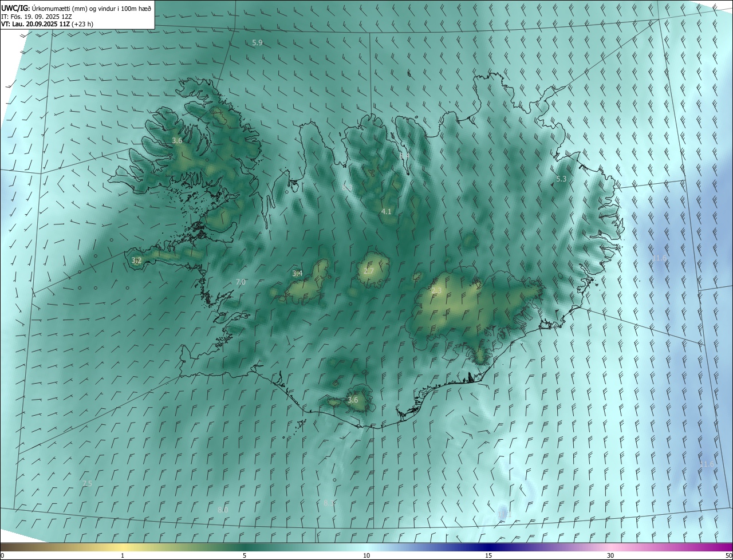Click the 7.5 value over the southwest ocean
This screenshot has height=560, width=733.
(x=86, y=484)
